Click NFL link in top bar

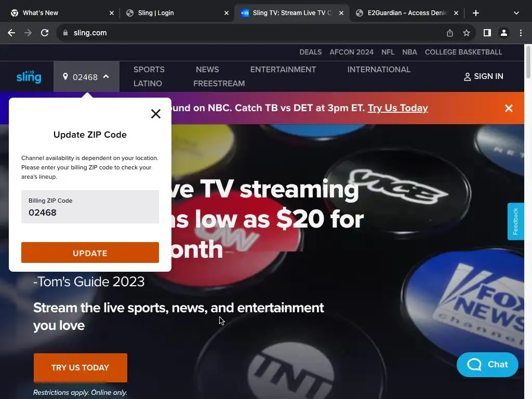tap(388, 52)
